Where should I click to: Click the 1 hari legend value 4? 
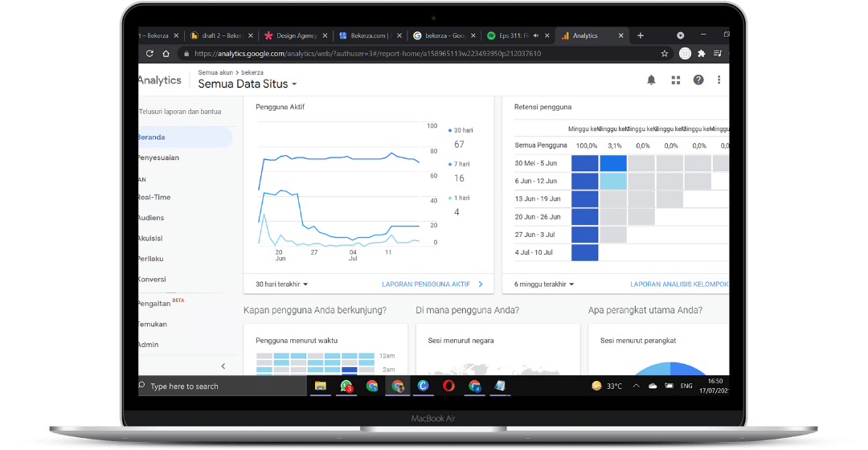[x=457, y=212]
